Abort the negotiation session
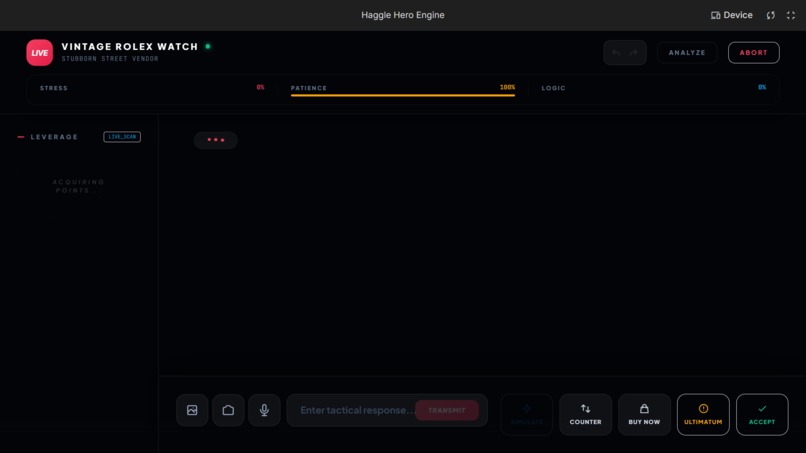The height and width of the screenshot is (453, 806). tap(754, 52)
